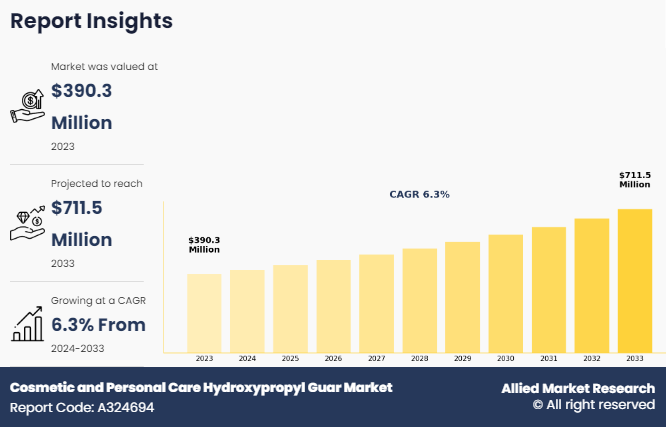The image size is (666, 427).
Task: Click the All right reserved copyright text
Action: (593, 406)
